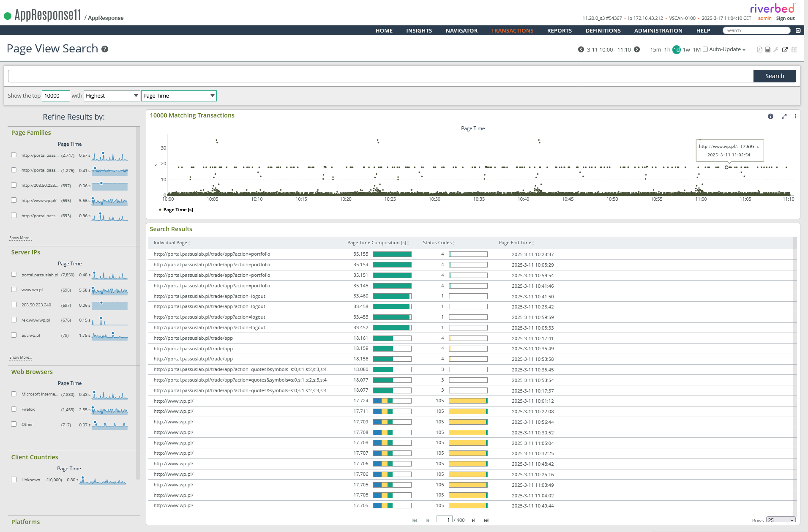Sort by Status Codes column arrows

(x=453, y=243)
